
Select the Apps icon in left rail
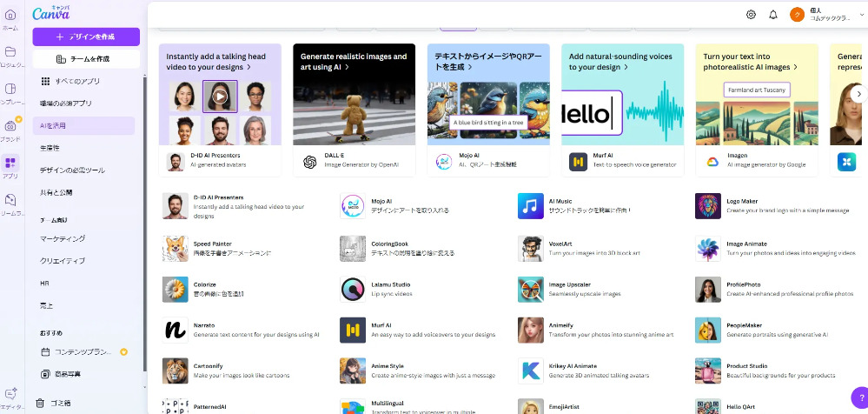(x=10, y=163)
